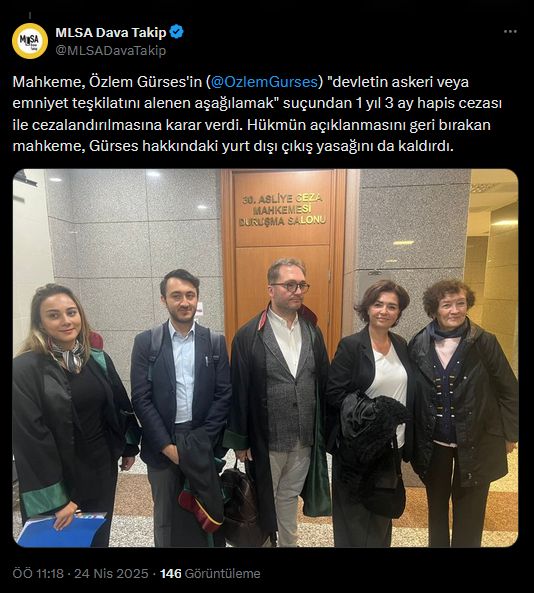Click the woman in white shirt in photo
The height and width of the screenshot is (593, 534).
(x=373, y=412)
